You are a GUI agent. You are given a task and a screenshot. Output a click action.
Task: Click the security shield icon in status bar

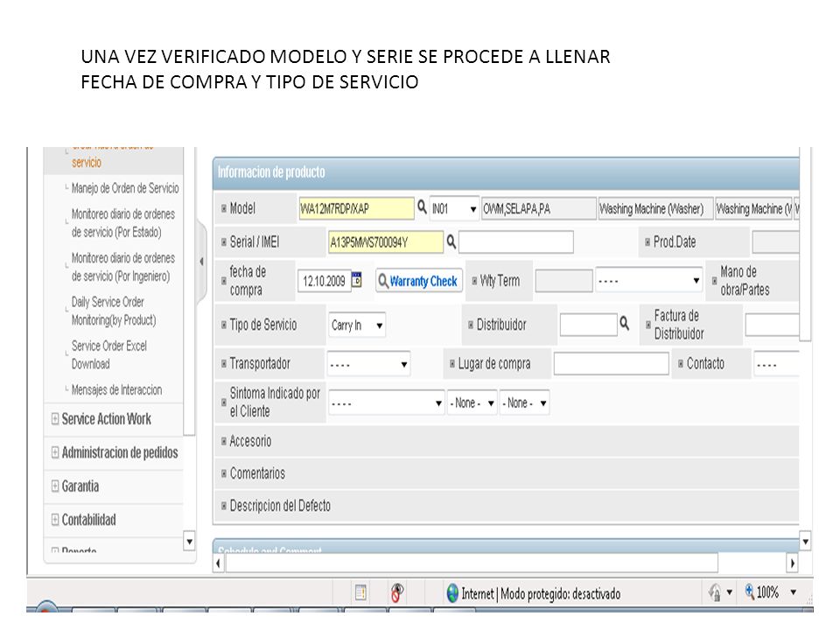(x=715, y=592)
